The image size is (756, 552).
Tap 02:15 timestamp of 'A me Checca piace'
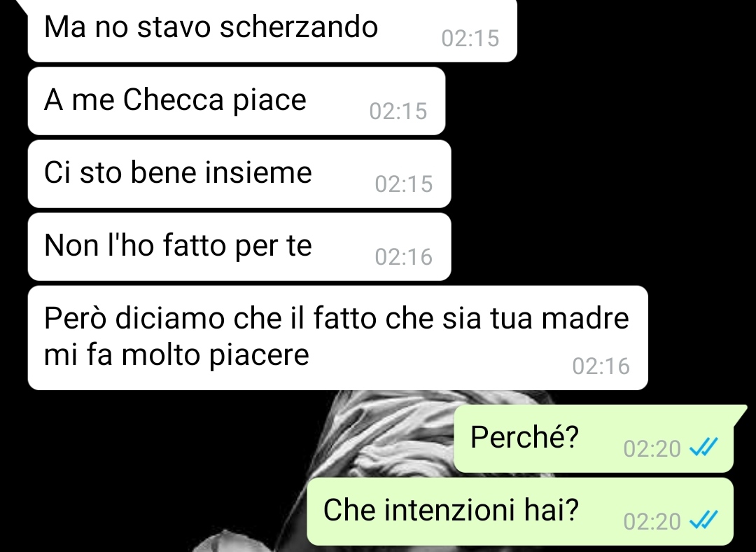(x=398, y=111)
